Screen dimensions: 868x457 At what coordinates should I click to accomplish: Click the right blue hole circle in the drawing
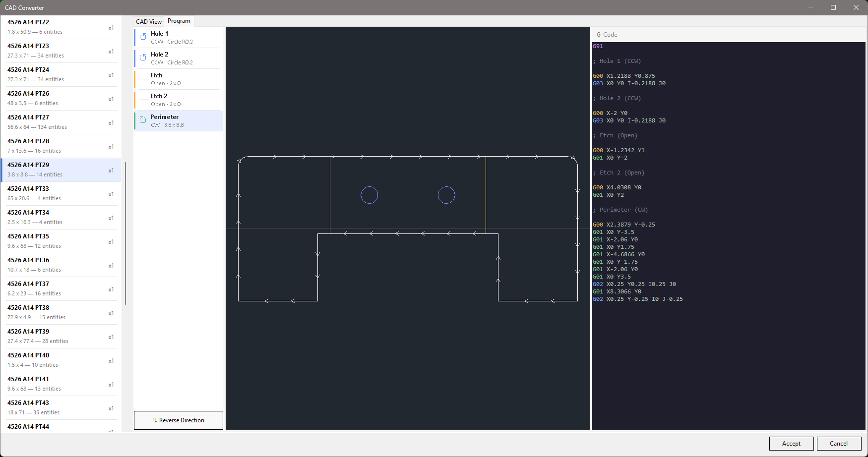tap(446, 195)
